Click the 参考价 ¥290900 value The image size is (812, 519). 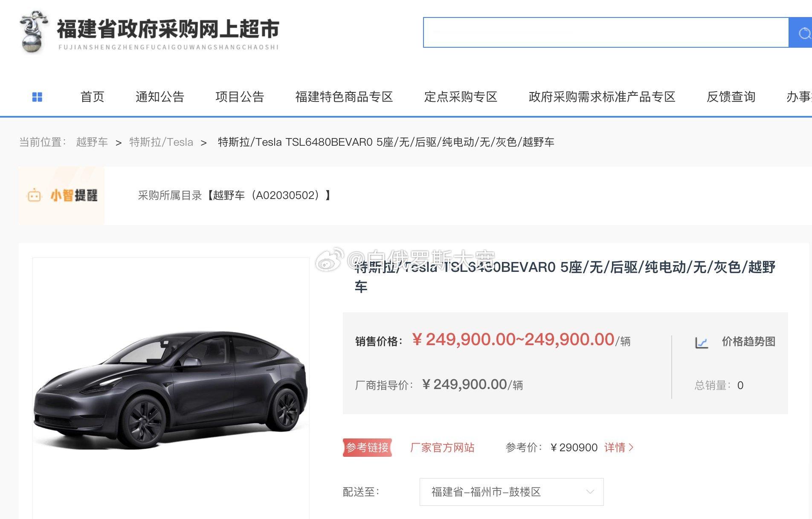(x=574, y=447)
